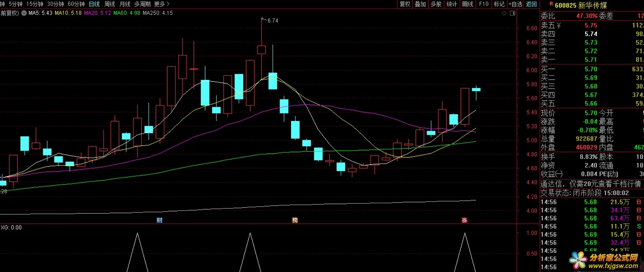Select the 周线 weekly chart tab

109,4
